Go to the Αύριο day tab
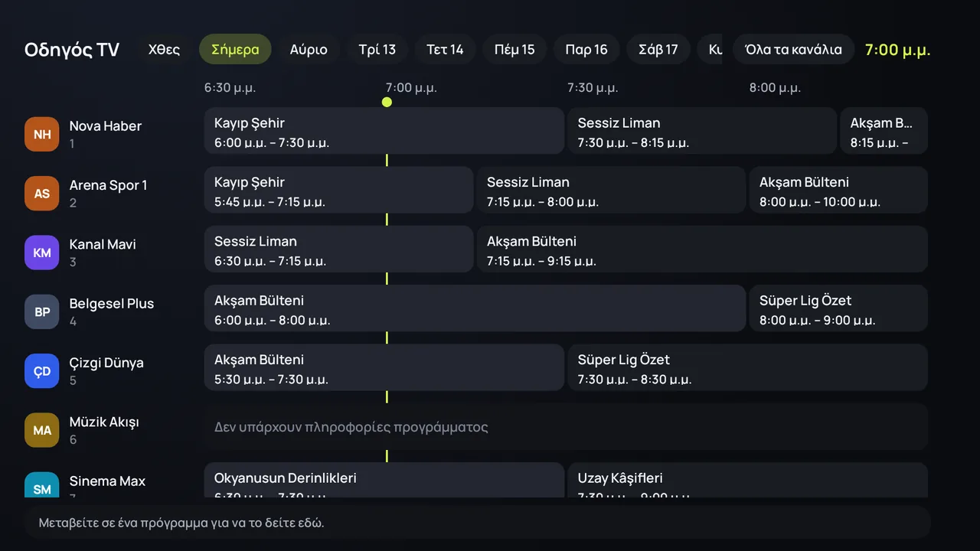The image size is (980, 551). click(309, 50)
